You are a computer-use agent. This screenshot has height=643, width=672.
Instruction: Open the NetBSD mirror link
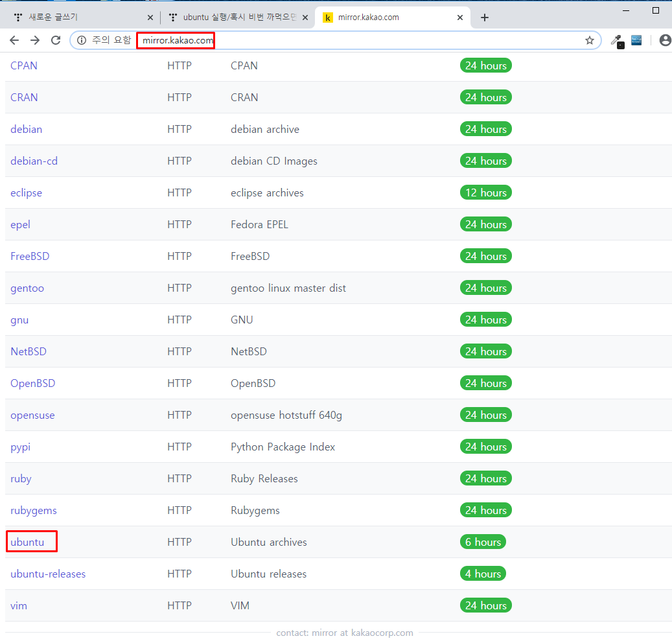[29, 351]
